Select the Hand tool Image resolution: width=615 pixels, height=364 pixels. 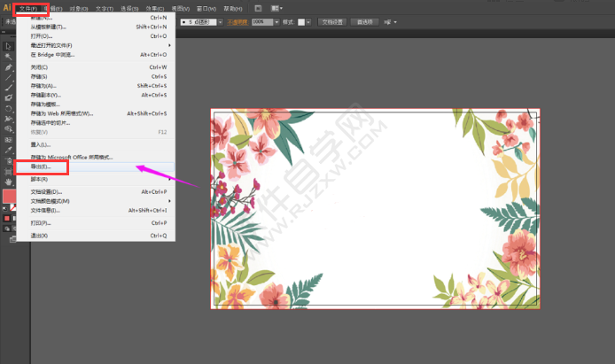(8, 181)
